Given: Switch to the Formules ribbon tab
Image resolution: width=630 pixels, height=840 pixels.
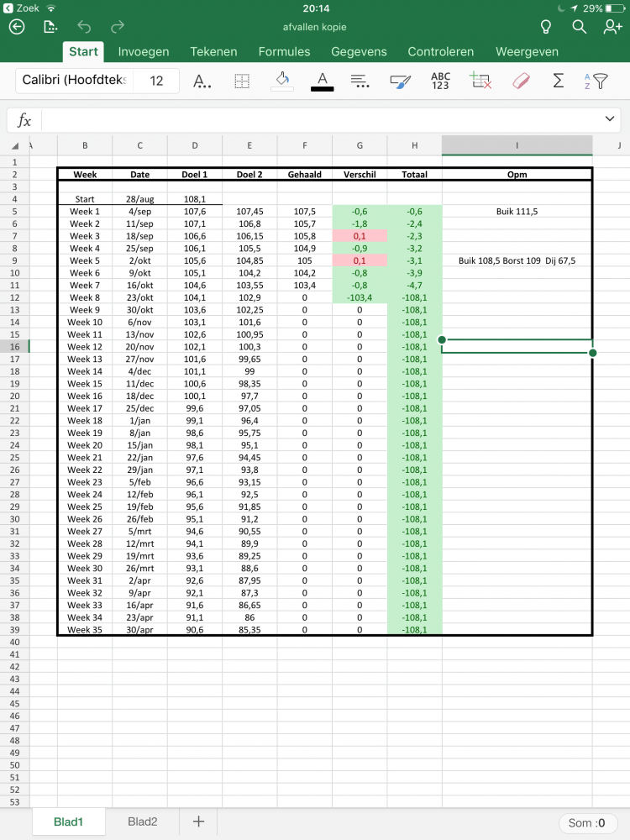Looking at the screenshot, I should pos(284,51).
